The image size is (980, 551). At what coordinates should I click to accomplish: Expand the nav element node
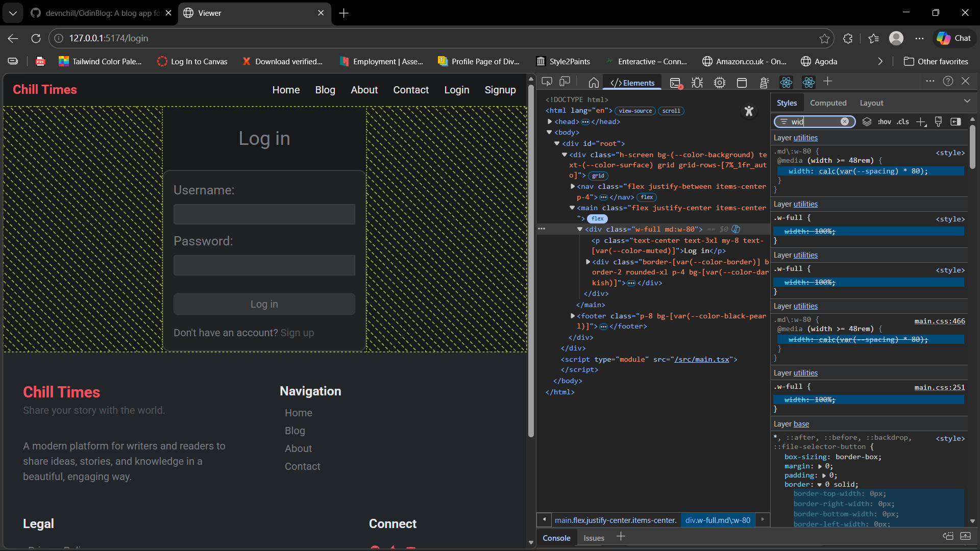[x=572, y=187]
